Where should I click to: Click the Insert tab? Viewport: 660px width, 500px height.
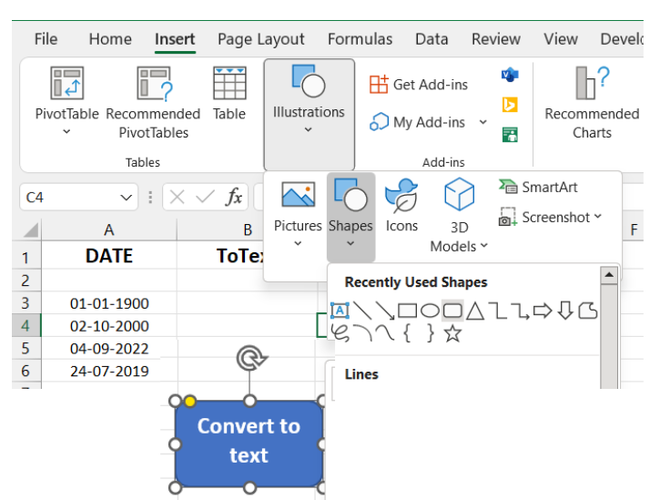click(x=175, y=39)
